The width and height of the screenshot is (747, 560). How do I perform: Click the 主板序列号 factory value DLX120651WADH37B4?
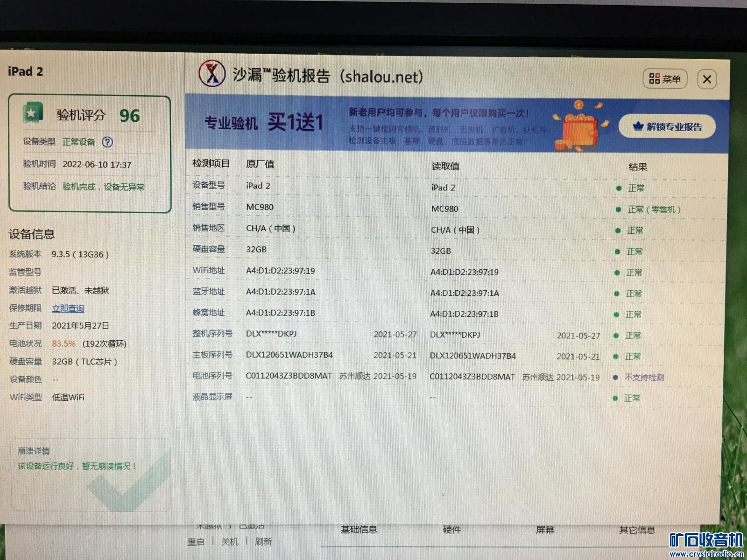[289, 355]
